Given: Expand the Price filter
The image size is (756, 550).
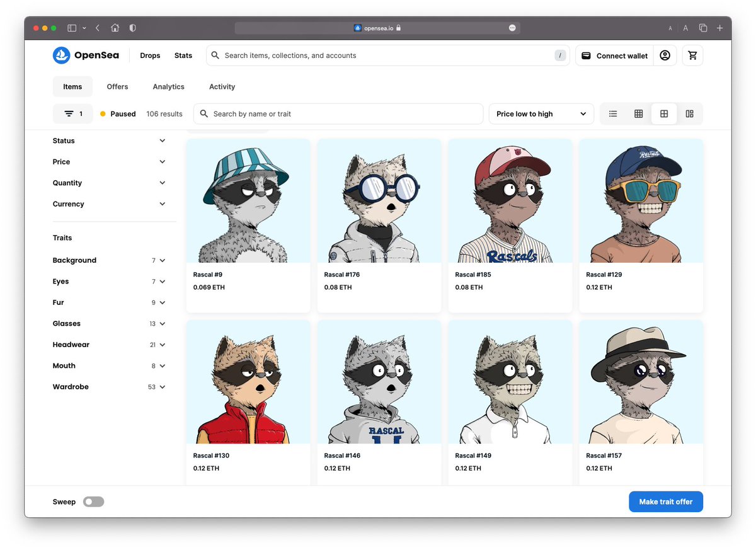Looking at the screenshot, I should pos(110,162).
